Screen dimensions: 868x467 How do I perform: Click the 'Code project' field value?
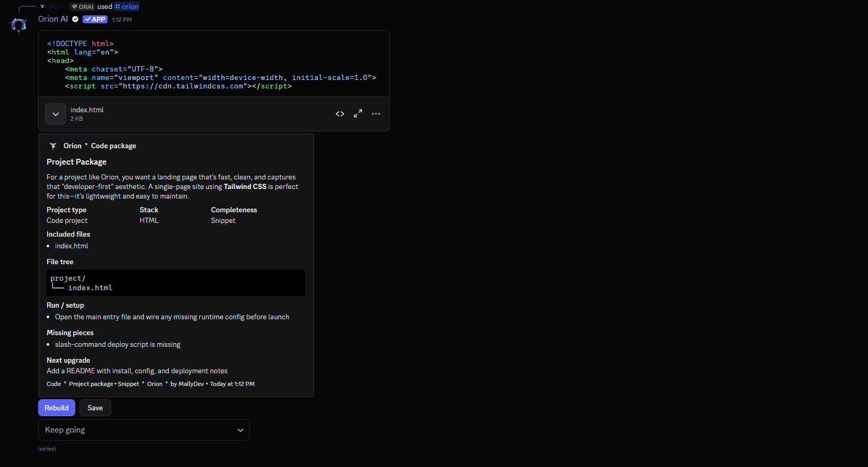click(x=67, y=220)
